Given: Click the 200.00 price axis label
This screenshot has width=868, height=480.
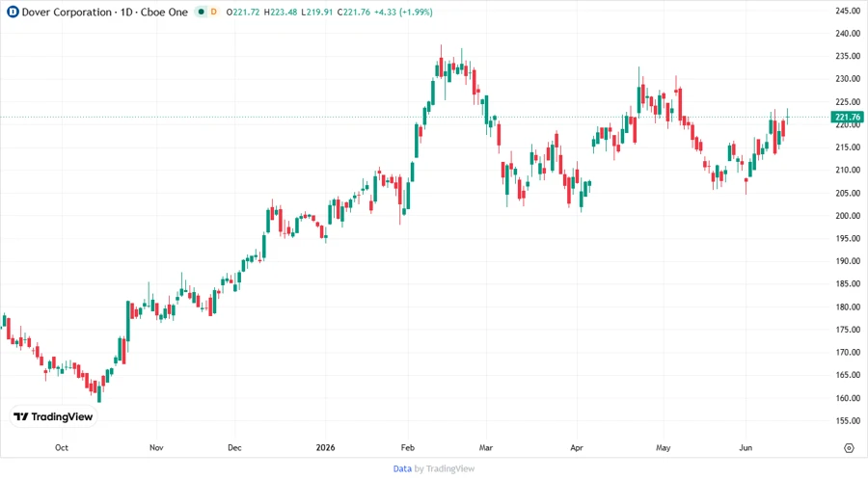Looking at the screenshot, I should tap(848, 216).
